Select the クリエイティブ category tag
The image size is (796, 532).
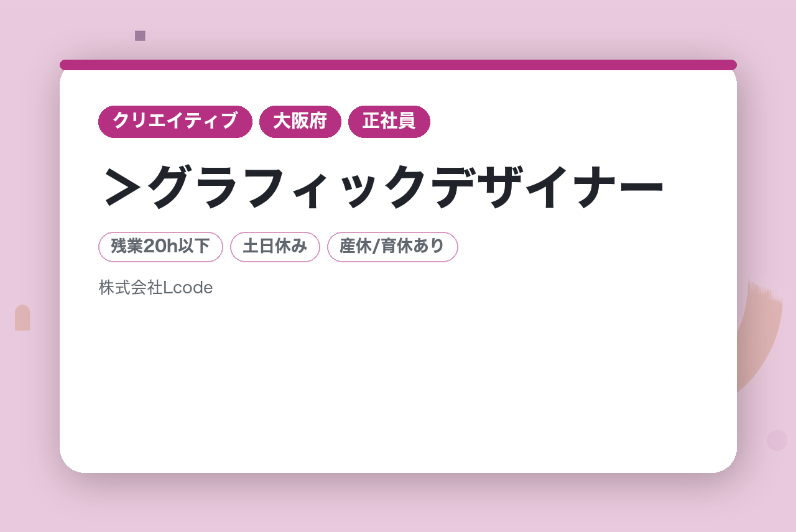coord(175,122)
